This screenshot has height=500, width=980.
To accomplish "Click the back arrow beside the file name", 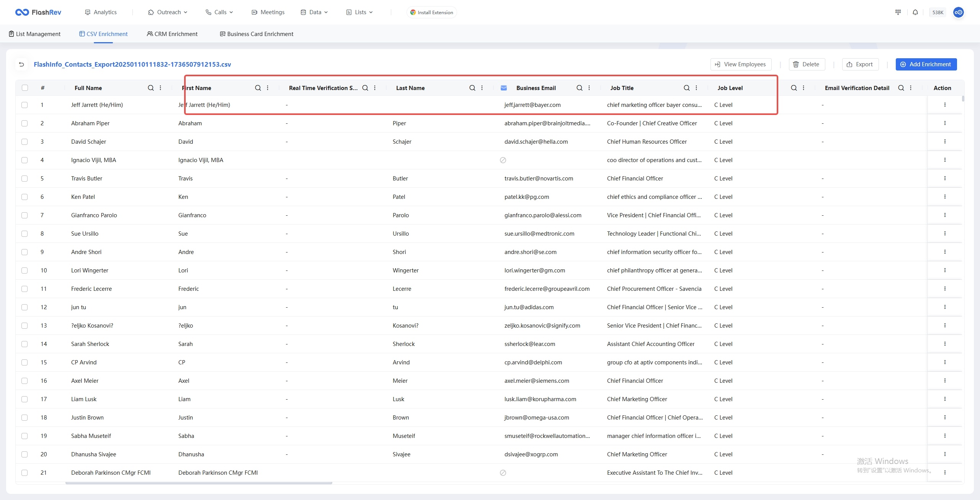I will [x=21, y=64].
